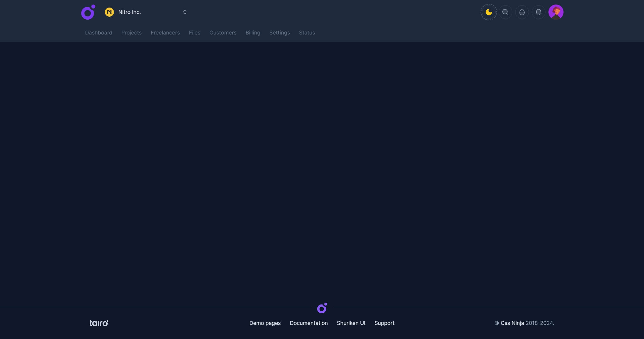644x339 pixels.
Task: Open search with magnifier icon
Action: (505, 12)
